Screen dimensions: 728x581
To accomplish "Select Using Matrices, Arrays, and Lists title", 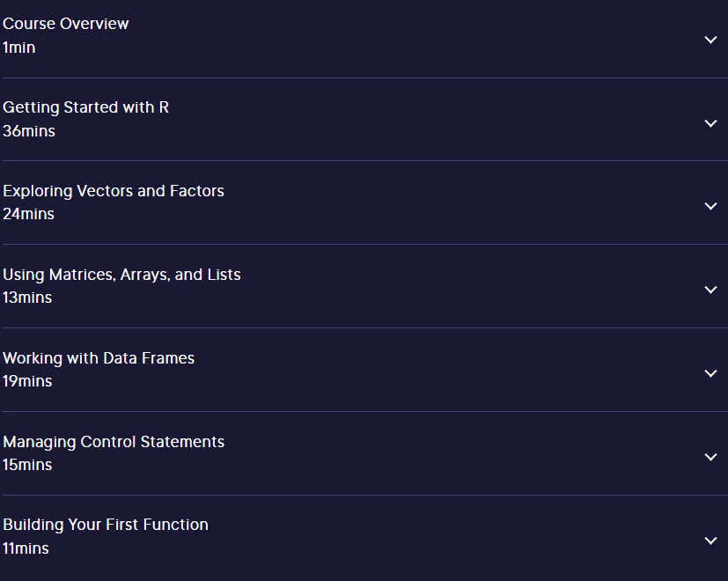I will click(121, 275).
